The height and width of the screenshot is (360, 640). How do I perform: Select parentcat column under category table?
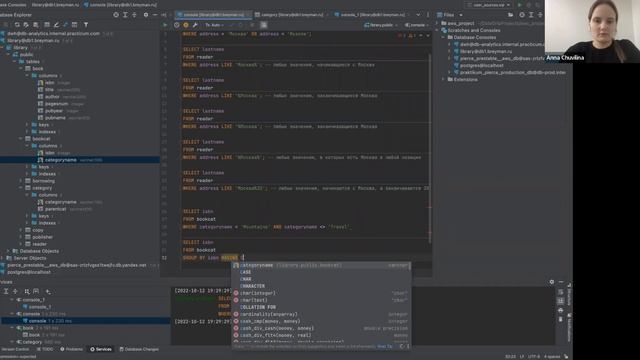click(x=56, y=209)
